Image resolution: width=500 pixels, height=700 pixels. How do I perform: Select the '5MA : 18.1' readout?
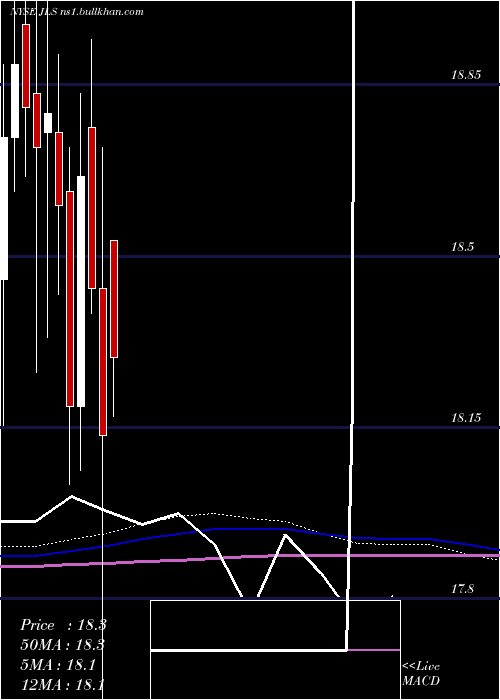click(x=58, y=665)
